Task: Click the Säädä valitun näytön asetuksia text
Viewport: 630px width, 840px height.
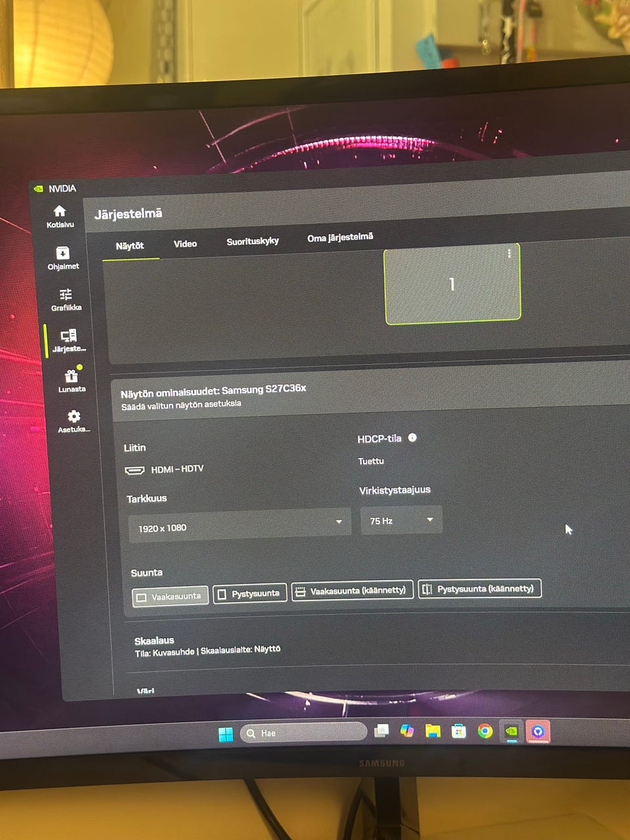Action: point(181,405)
